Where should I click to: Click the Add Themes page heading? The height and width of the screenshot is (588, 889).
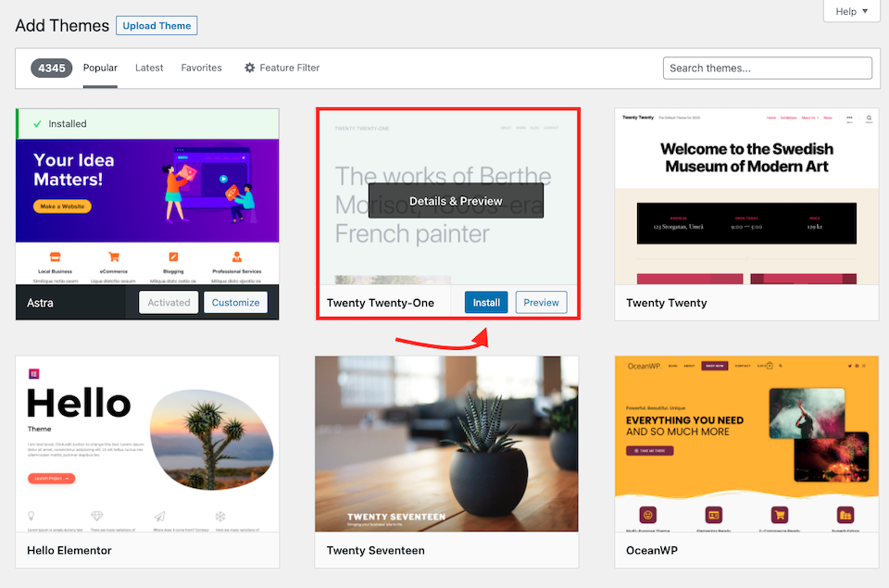click(62, 26)
